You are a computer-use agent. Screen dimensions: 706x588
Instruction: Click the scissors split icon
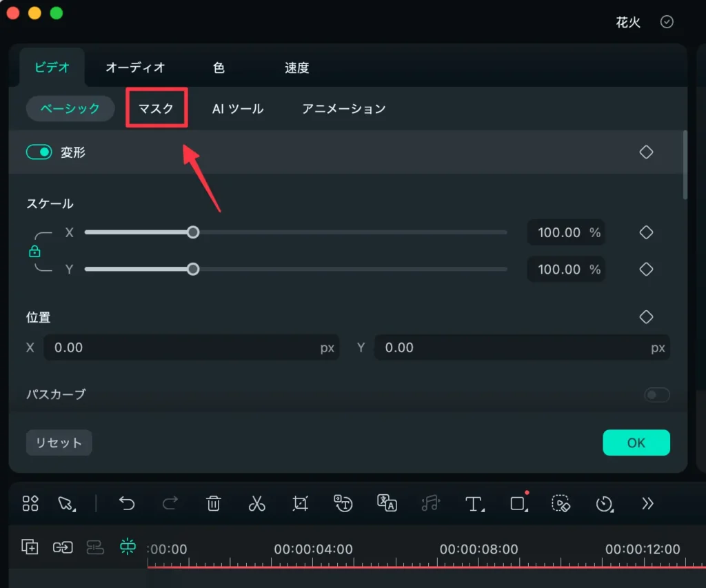coord(256,504)
